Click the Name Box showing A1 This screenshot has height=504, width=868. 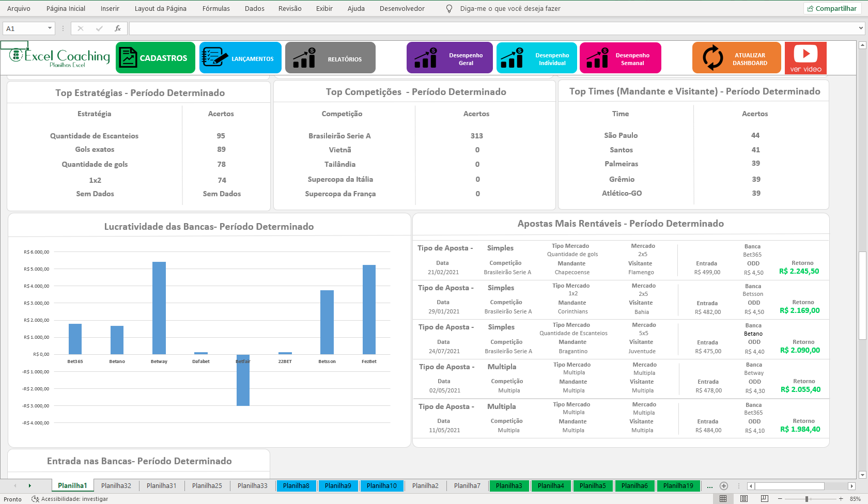click(x=25, y=28)
